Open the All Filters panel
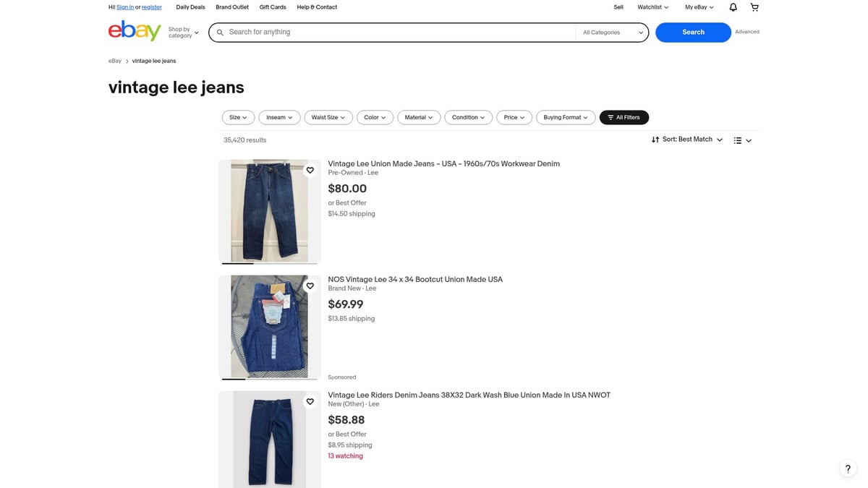Screen dimensions: 868x488 pos(624,117)
